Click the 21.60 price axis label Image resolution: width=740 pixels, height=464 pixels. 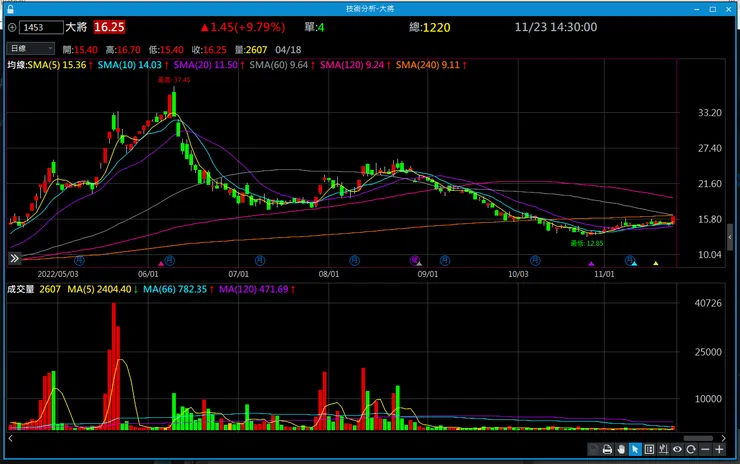(710, 184)
